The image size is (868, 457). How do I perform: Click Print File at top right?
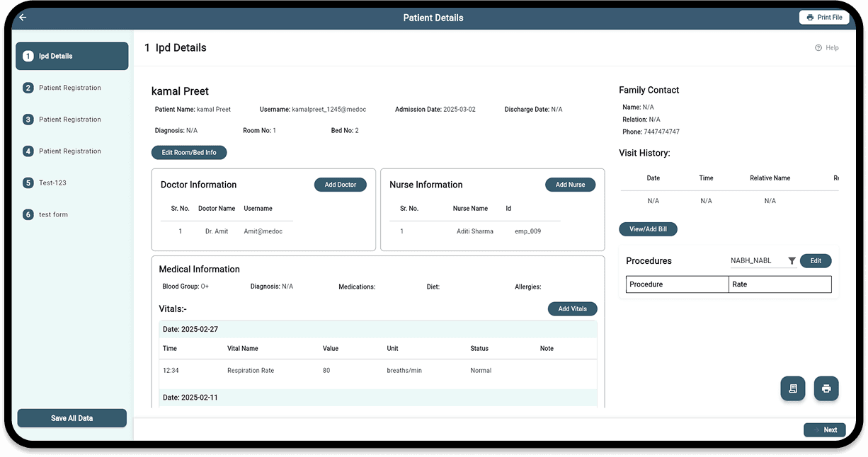(824, 16)
